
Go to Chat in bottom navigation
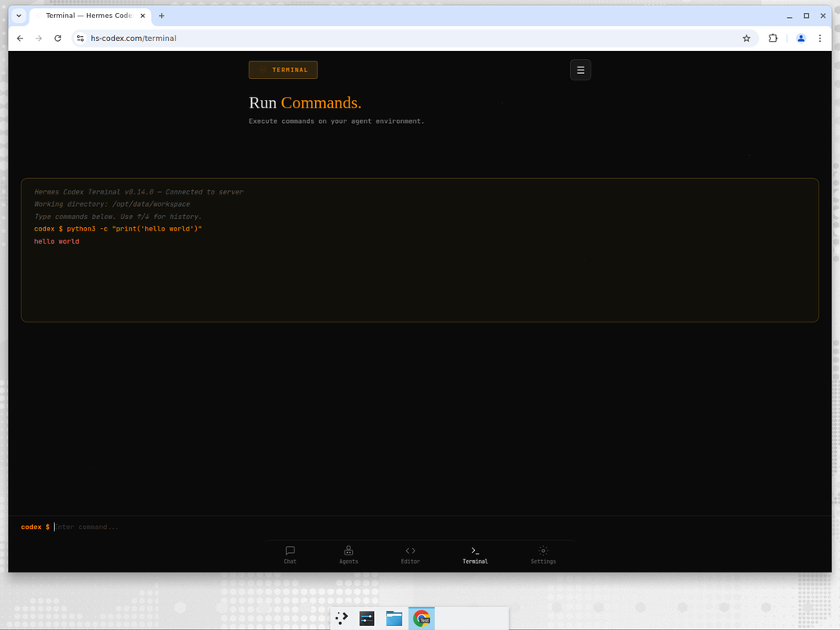(x=290, y=555)
